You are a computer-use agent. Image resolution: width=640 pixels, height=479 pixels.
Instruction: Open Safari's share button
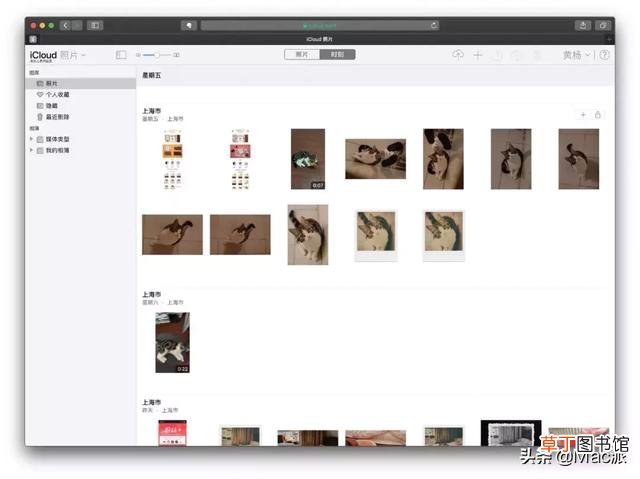tap(583, 25)
